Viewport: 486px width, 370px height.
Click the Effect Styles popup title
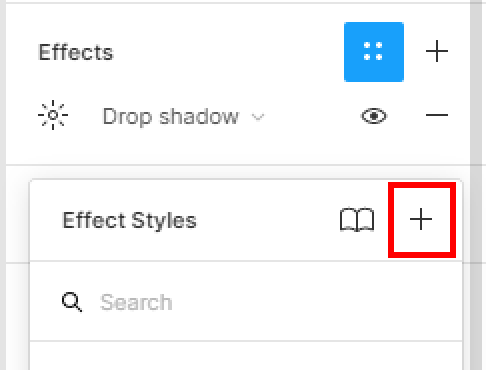[129, 221]
